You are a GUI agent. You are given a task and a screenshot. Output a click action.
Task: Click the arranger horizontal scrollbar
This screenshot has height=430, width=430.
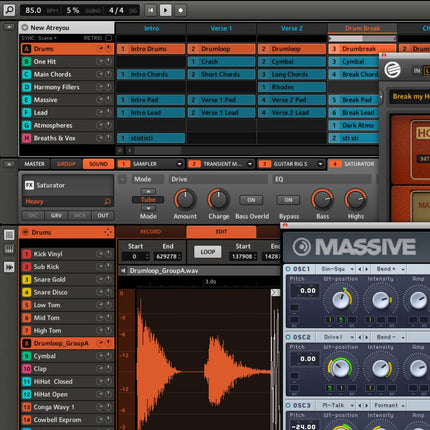(x=156, y=151)
